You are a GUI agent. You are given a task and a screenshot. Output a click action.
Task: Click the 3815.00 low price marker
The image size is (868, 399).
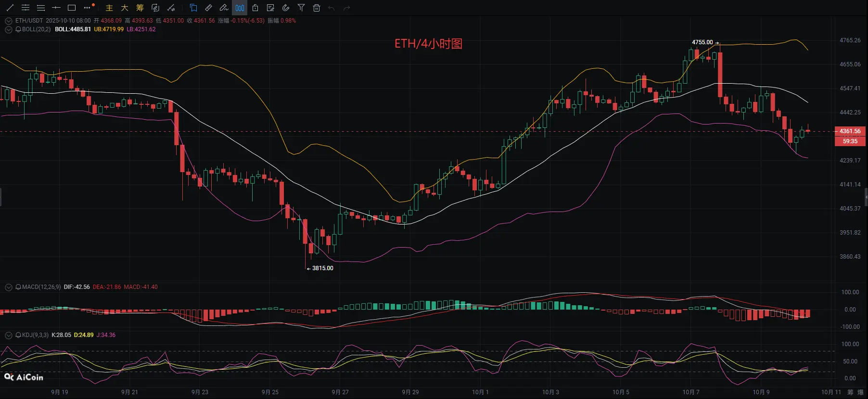coord(322,268)
